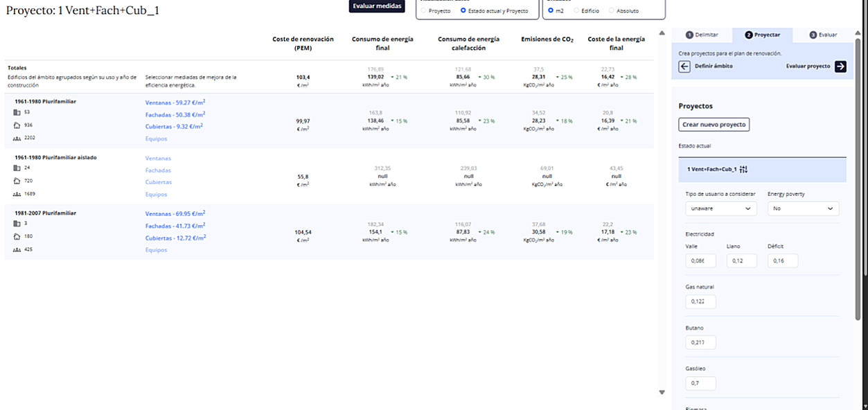Select Ventanas measure for 1961-1980 Plurifamiliar aislado
This screenshot has height=410, width=868.
coord(158,159)
